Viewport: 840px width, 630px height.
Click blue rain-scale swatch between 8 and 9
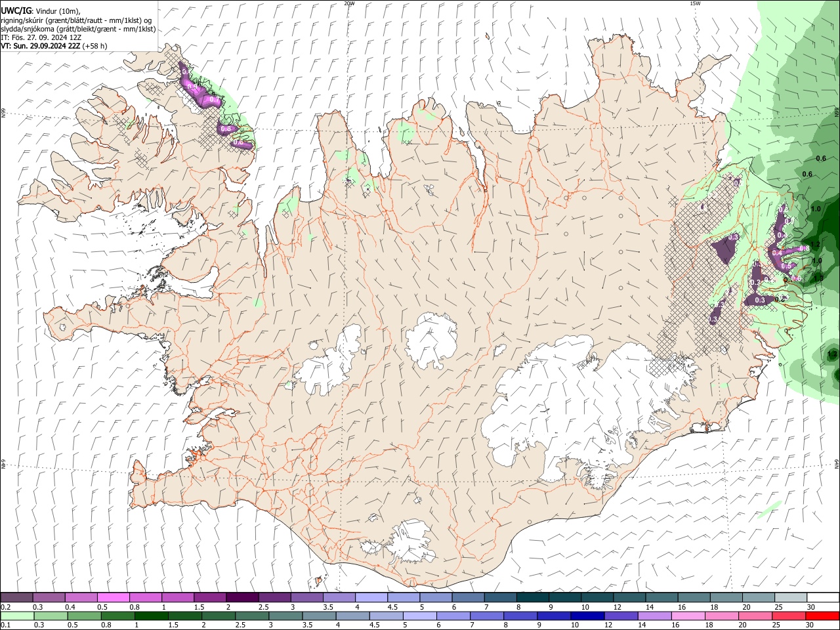[x=520, y=616]
